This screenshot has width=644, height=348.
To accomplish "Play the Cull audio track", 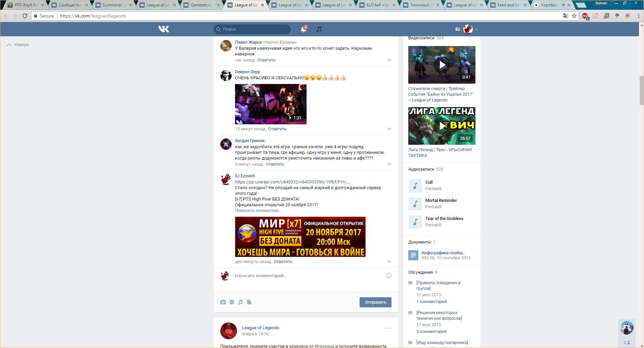I will click(415, 185).
